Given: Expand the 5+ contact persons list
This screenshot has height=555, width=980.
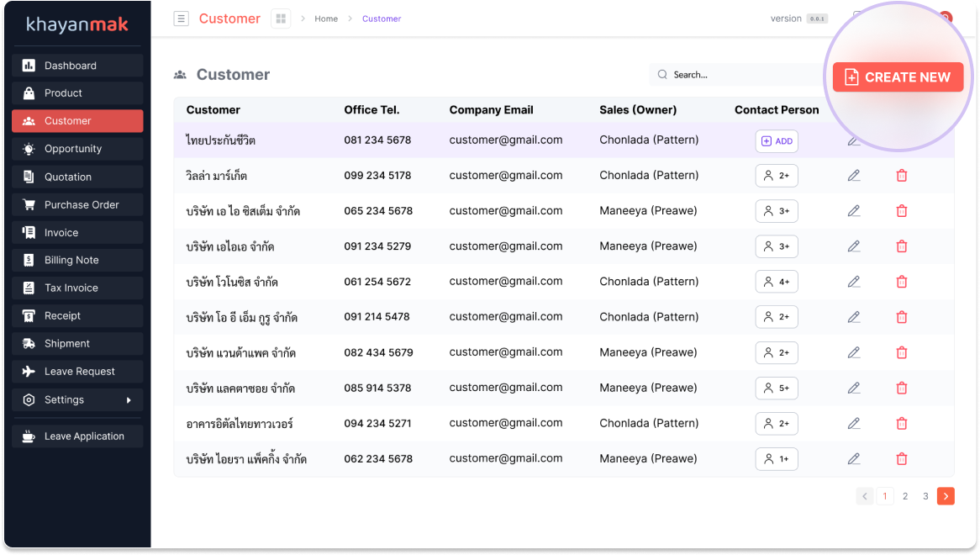Looking at the screenshot, I should pyautogui.click(x=776, y=388).
